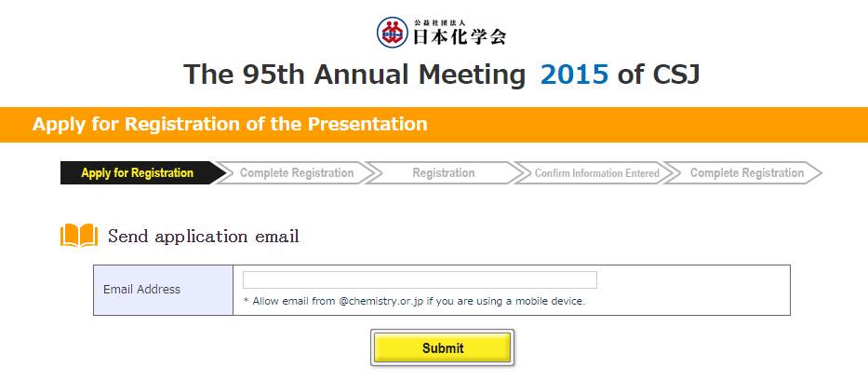This screenshot has height=381, width=868.
Task: Select the Confirm Information Entered step
Action: coord(596,173)
